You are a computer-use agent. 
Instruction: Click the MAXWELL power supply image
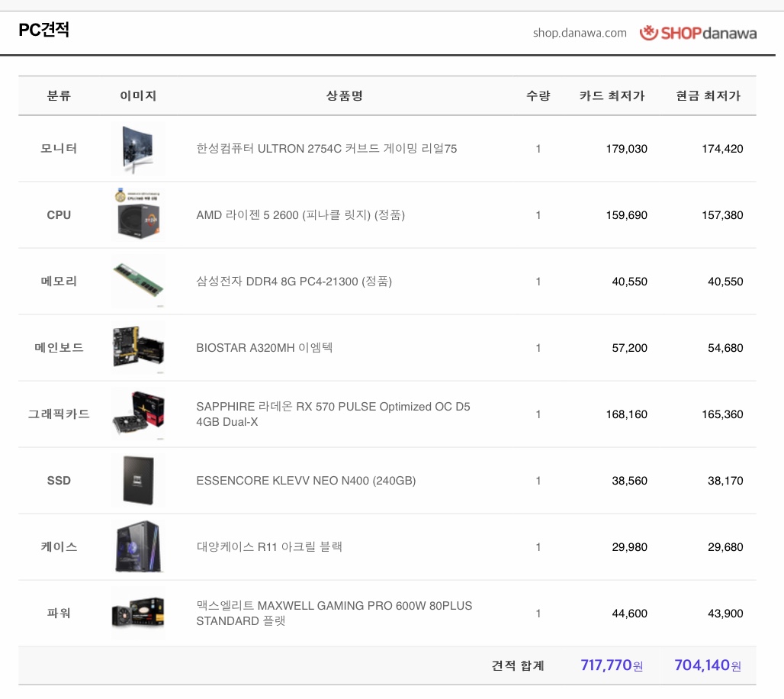point(138,614)
